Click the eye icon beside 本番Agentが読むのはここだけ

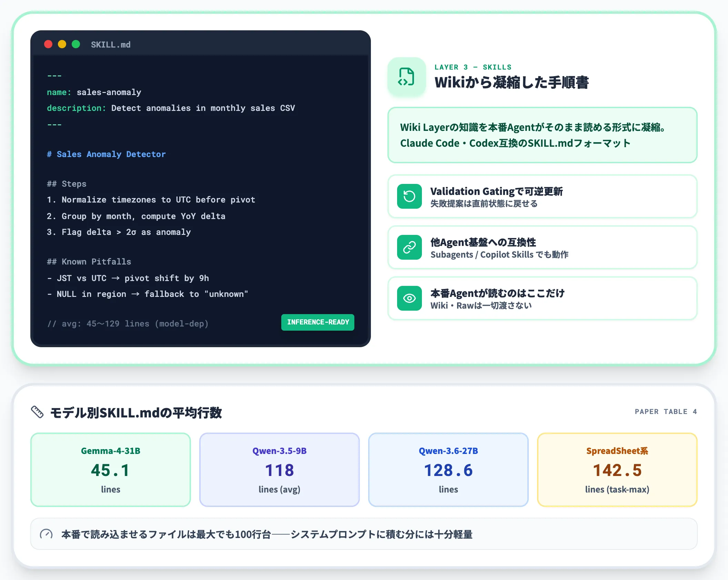[x=410, y=298]
